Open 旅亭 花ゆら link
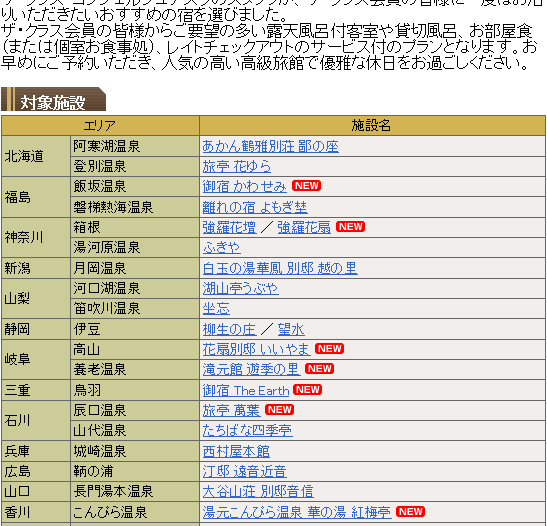 (x=237, y=166)
